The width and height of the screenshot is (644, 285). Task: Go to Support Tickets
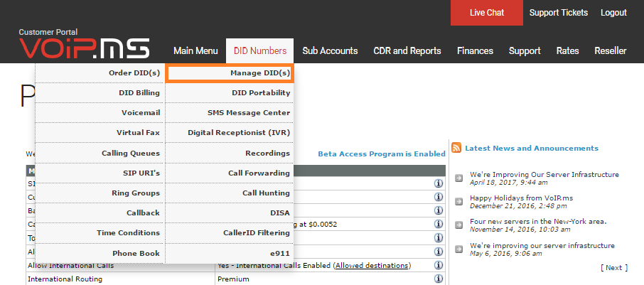point(559,13)
